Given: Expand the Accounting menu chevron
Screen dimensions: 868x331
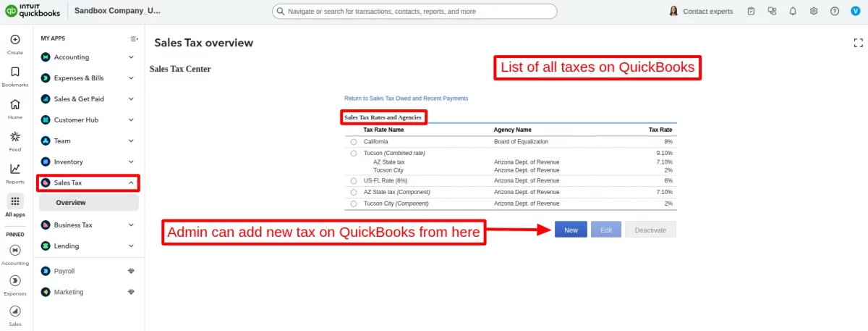Looking at the screenshot, I should tap(131, 57).
